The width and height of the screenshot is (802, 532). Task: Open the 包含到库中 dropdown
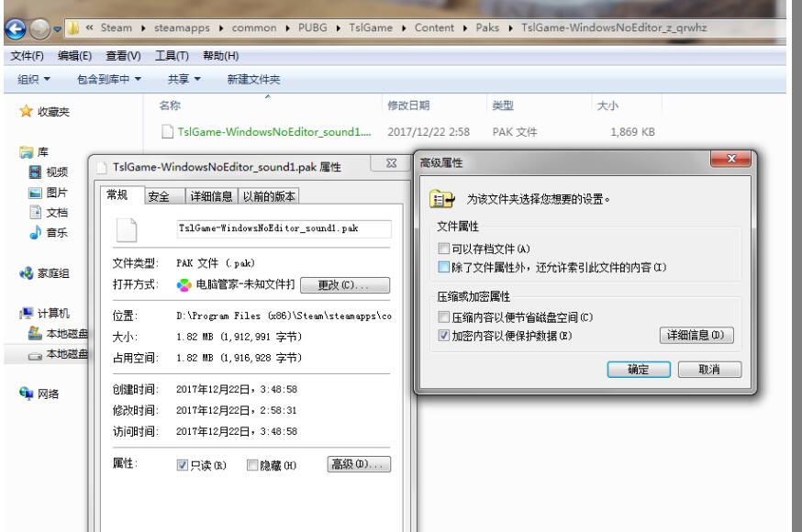[109, 79]
